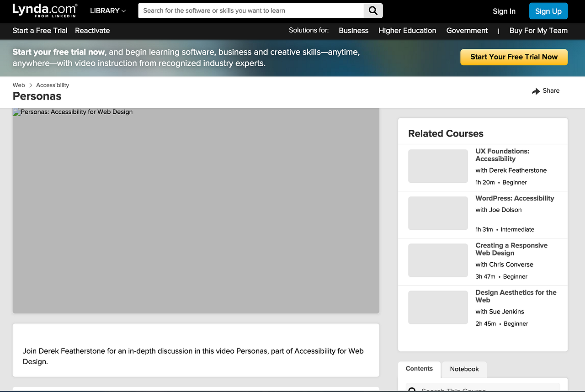
Task: Open the UX Foundations: Accessibility course
Action: pyautogui.click(x=502, y=155)
